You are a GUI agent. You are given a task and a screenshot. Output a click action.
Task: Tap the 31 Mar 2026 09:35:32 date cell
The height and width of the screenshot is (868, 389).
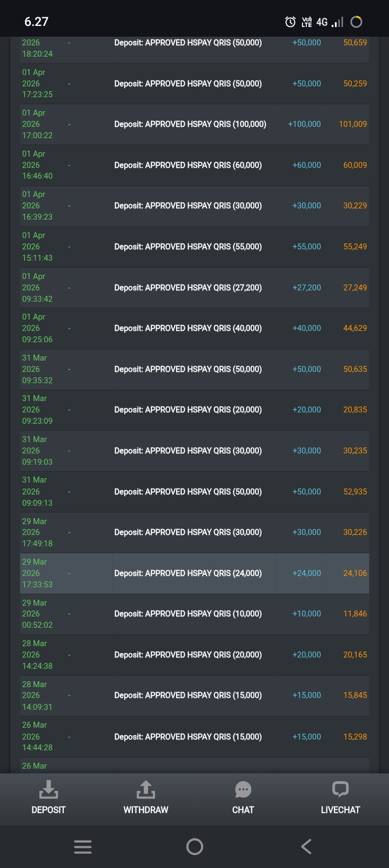click(37, 369)
